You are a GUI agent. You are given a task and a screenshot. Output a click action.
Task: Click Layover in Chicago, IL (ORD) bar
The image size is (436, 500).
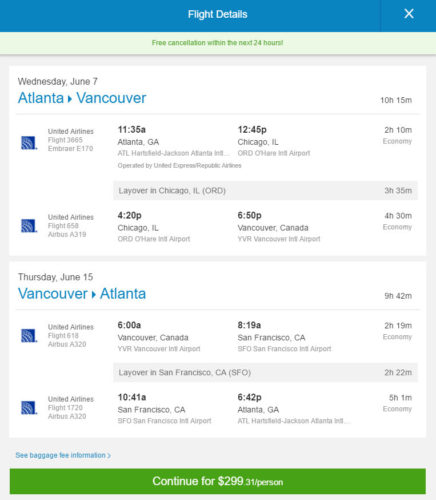(265, 191)
